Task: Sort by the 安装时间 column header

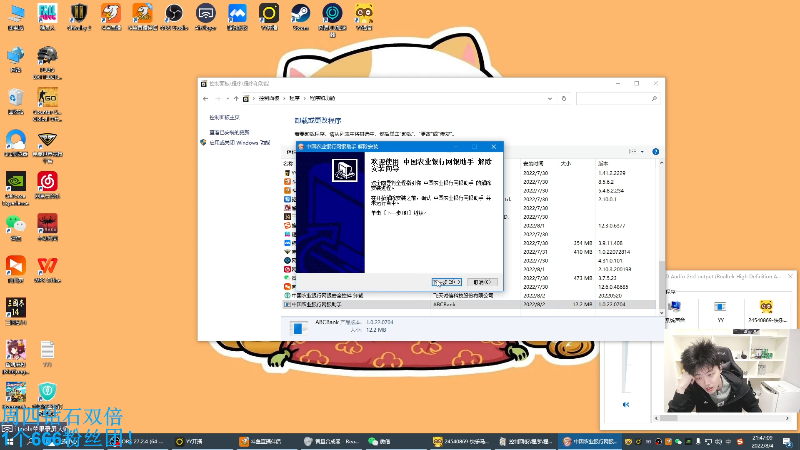Action: pos(533,164)
